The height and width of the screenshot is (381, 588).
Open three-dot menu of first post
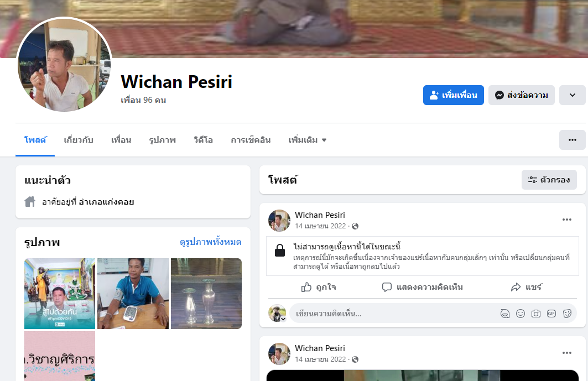tap(566, 220)
